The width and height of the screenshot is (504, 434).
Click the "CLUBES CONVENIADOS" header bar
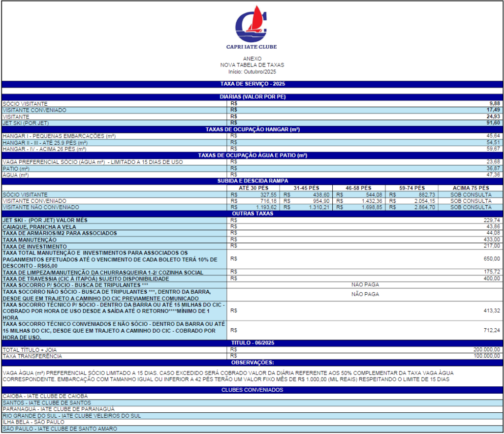(252, 390)
